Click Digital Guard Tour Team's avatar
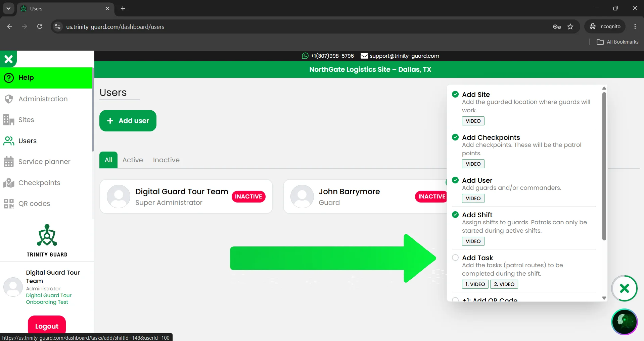 tap(119, 196)
